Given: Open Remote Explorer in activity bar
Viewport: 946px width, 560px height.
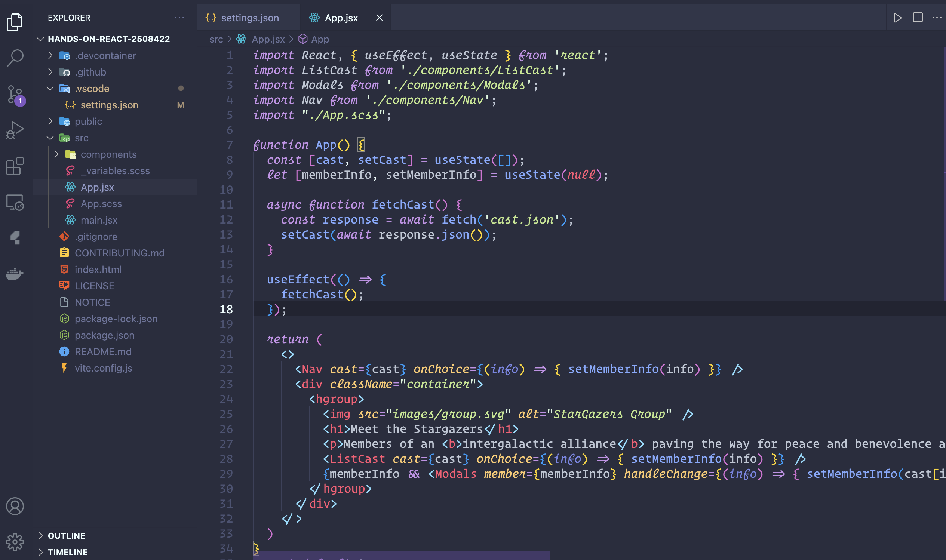Looking at the screenshot, I should pyautogui.click(x=15, y=203).
